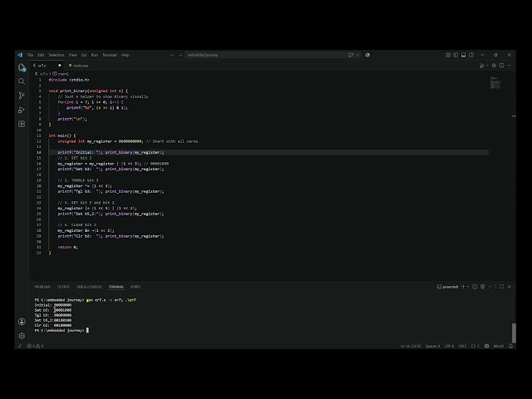Image resolution: width=532 pixels, height=399 pixels.
Task: Open the View menu
Action: (x=73, y=55)
